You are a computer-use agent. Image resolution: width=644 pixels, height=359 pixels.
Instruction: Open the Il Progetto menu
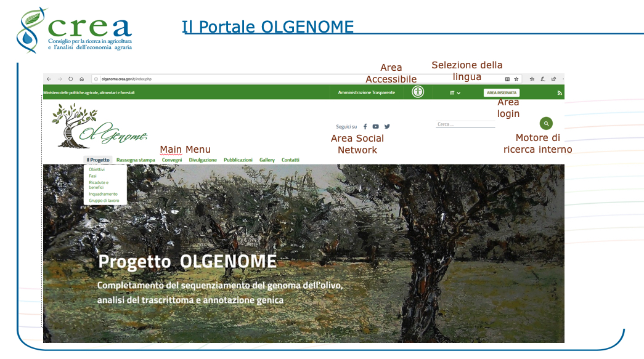coord(98,160)
